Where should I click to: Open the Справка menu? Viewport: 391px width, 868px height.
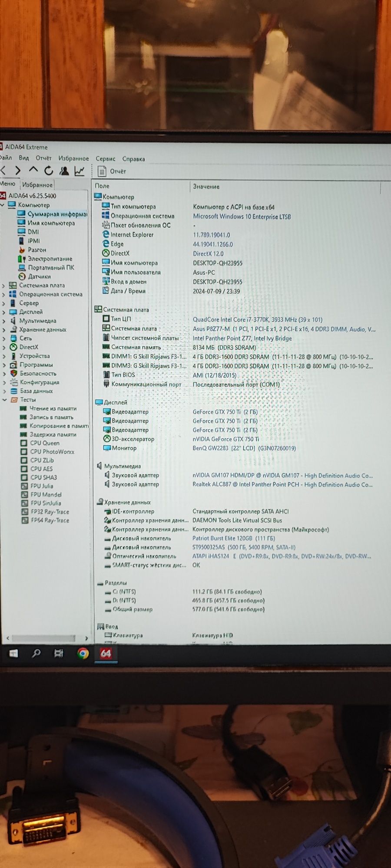[x=133, y=159]
